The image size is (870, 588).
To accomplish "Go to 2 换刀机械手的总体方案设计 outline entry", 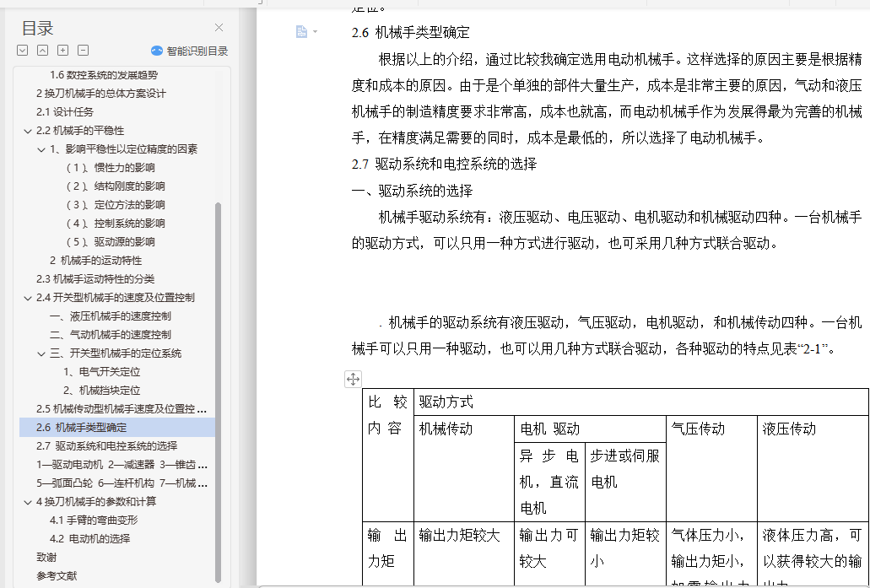I will [101, 93].
